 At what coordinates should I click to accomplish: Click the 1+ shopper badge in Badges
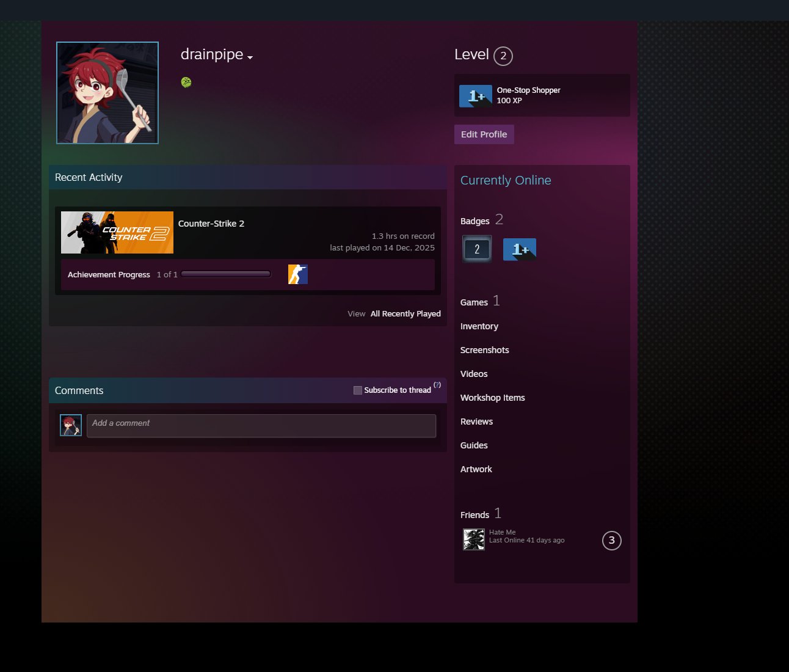520,249
